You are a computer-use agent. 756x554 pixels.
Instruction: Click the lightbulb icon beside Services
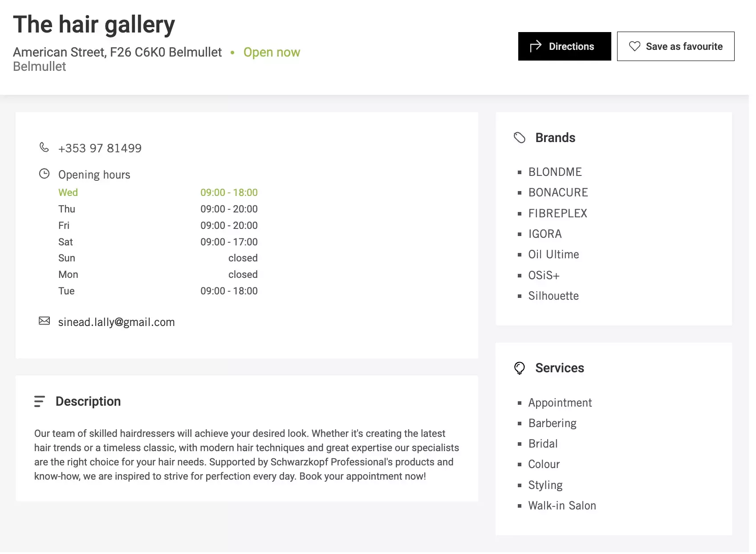coord(520,368)
